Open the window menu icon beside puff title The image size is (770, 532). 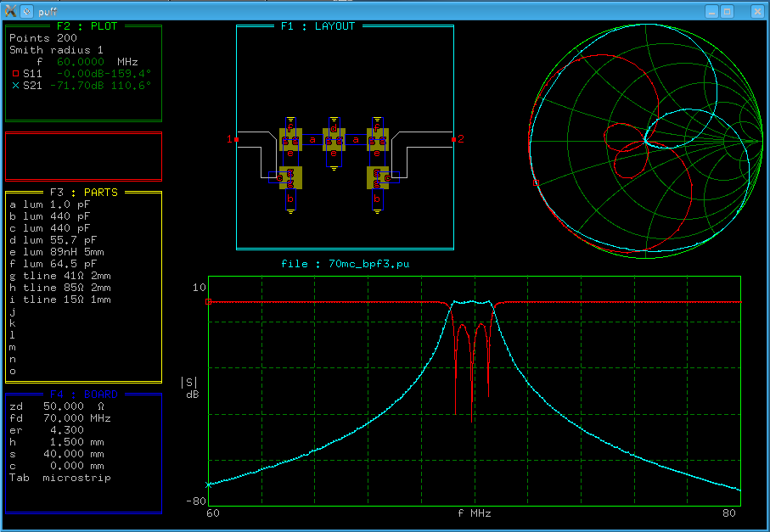click(x=27, y=11)
